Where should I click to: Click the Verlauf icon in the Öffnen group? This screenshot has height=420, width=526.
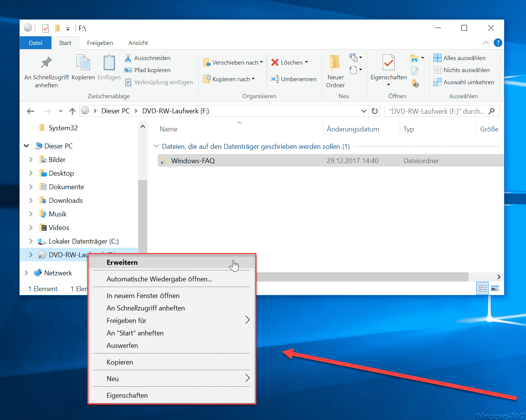coord(415,83)
